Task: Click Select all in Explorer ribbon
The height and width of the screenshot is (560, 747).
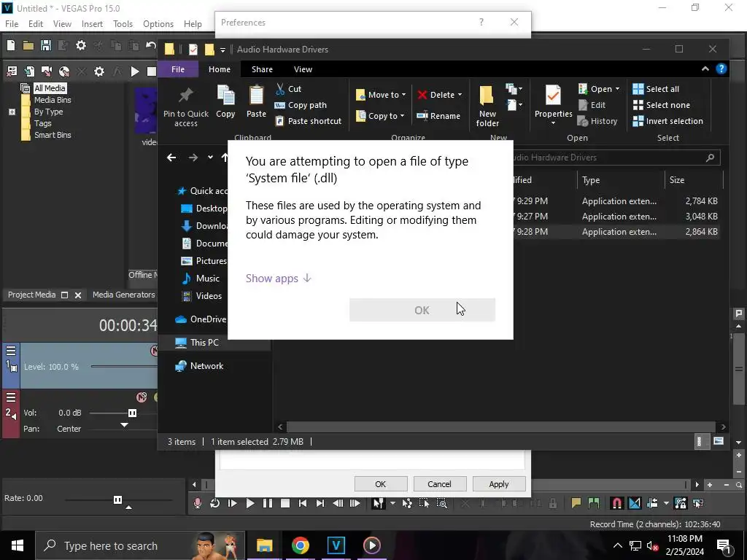Action: tap(656, 89)
